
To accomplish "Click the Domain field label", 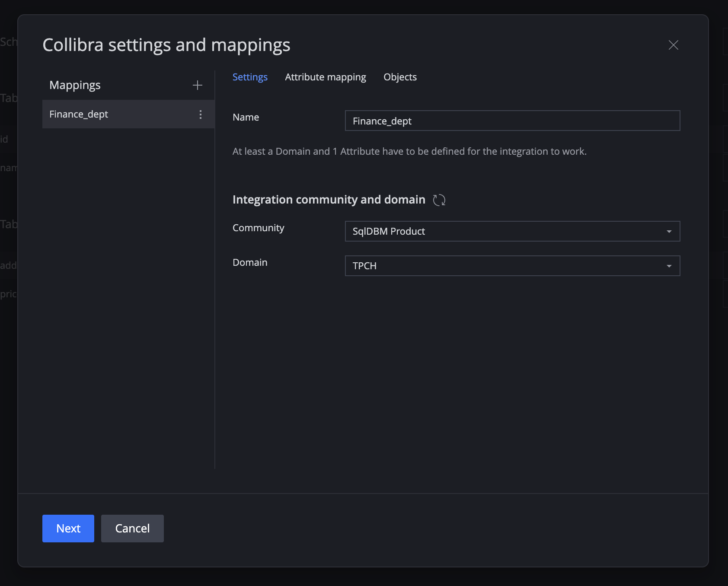I will point(250,262).
